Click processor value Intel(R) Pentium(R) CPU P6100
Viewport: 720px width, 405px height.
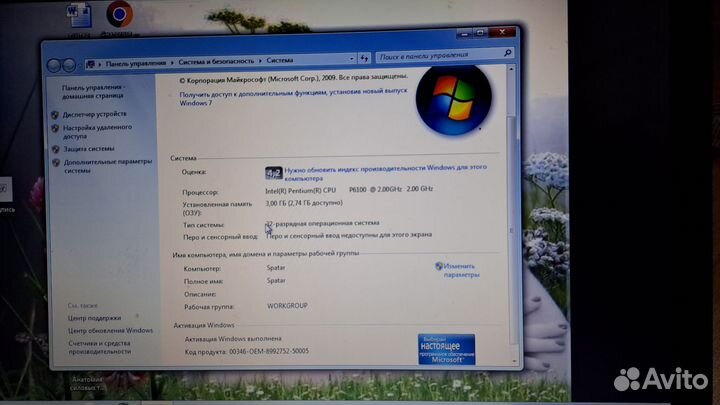click(349, 190)
